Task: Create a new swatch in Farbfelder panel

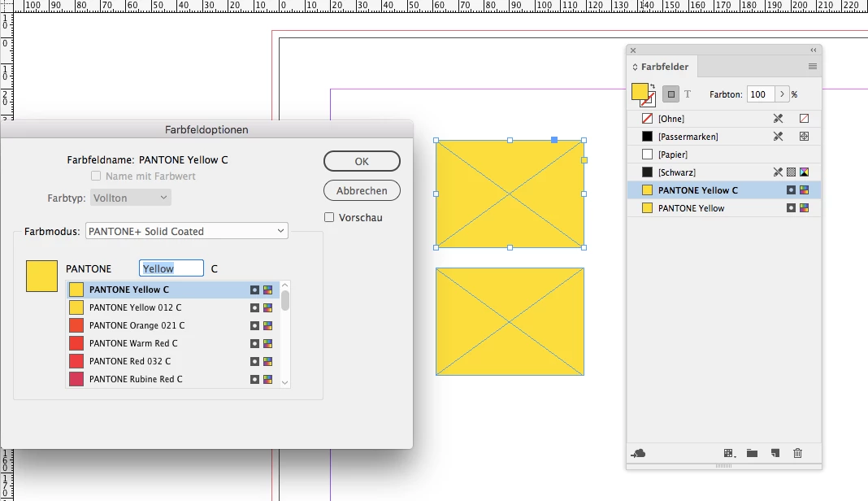Action: click(775, 453)
